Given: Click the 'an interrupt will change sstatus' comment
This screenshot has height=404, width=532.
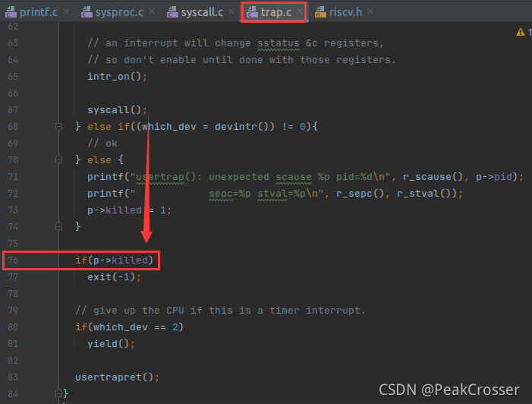Looking at the screenshot, I should [x=235, y=43].
